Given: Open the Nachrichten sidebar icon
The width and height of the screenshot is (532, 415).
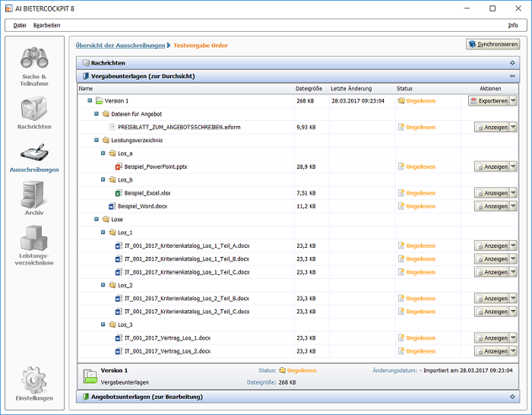Looking at the screenshot, I should (x=34, y=108).
